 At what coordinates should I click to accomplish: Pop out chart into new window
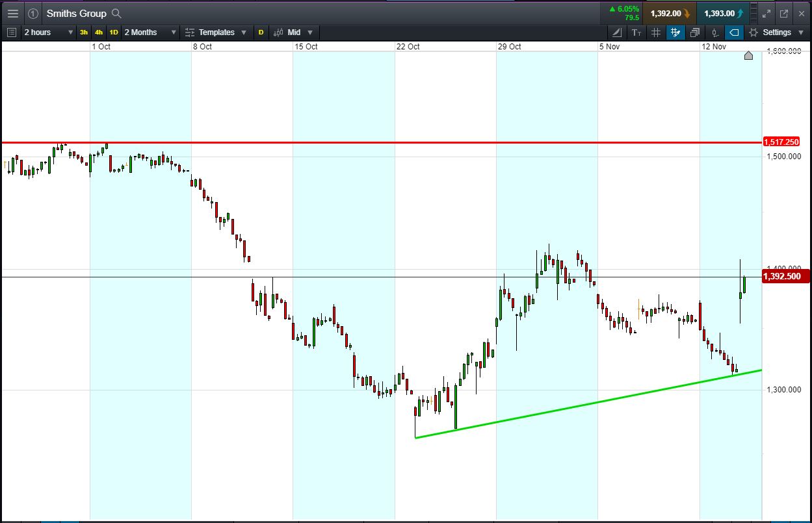click(x=783, y=13)
